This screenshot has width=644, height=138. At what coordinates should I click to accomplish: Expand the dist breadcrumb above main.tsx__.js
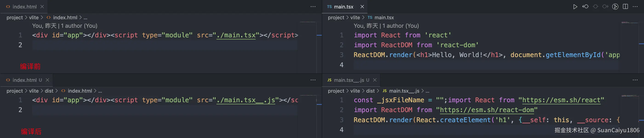370,91
